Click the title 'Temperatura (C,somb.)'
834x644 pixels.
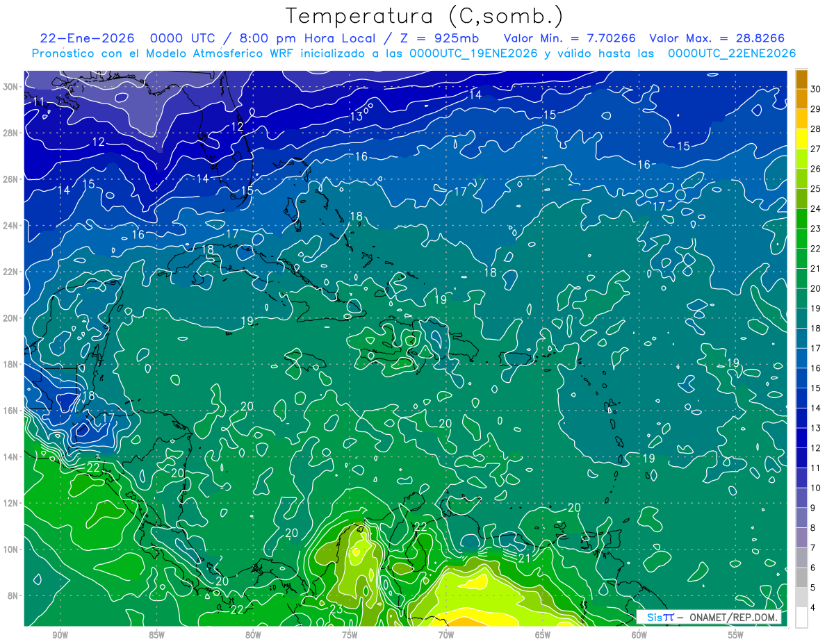pyautogui.click(x=424, y=16)
